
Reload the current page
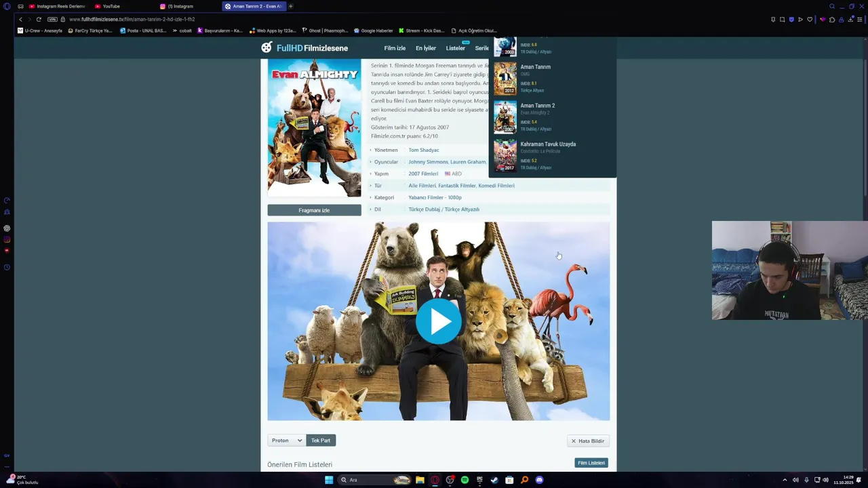coord(39,19)
